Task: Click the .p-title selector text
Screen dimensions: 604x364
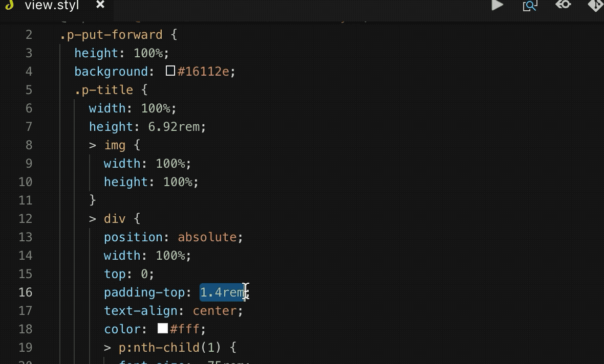Action: [x=103, y=90]
